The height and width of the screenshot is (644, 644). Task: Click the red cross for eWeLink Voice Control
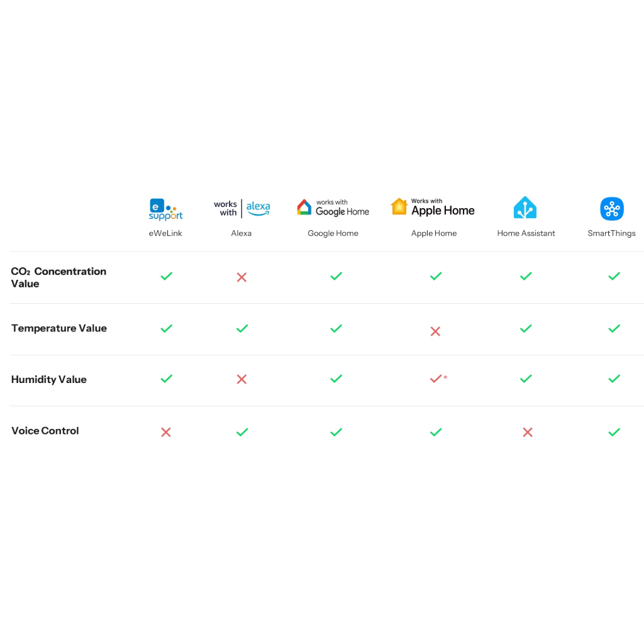coord(166,432)
